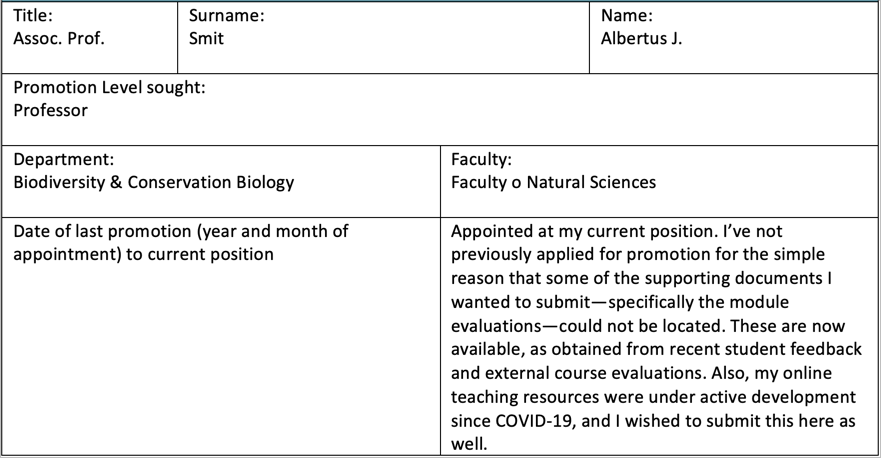Click the appointment to current position text
This screenshot has width=881, height=458.
(x=143, y=255)
